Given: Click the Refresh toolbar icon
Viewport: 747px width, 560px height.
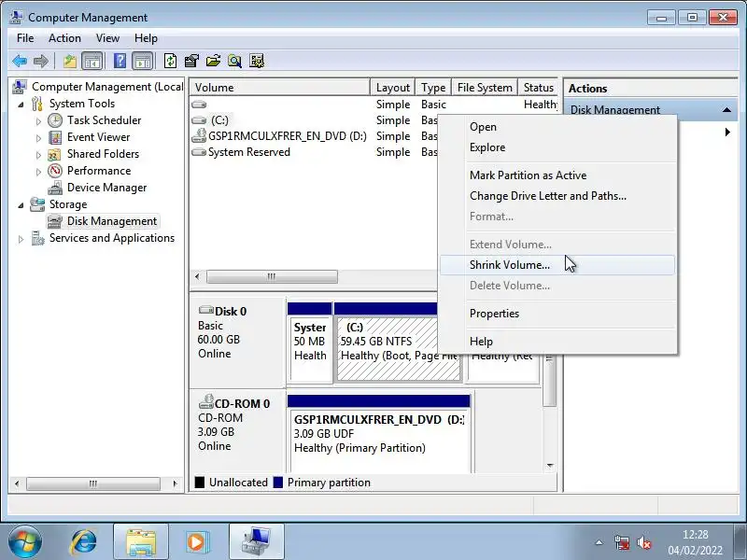Looking at the screenshot, I should pos(170,61).
